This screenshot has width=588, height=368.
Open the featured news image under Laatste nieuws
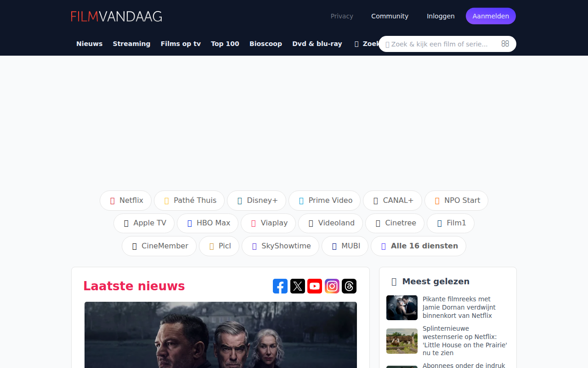pyautogui.click(x=220, y=335)
